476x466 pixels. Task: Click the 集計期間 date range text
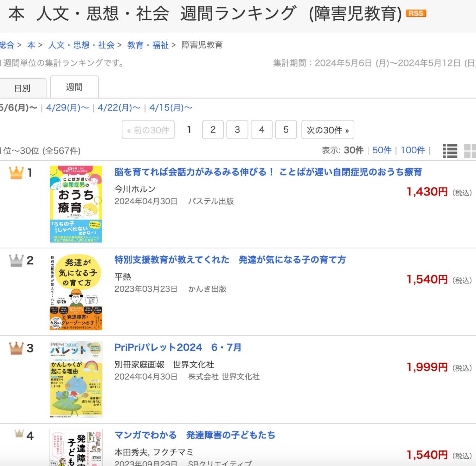pos(374,63)
